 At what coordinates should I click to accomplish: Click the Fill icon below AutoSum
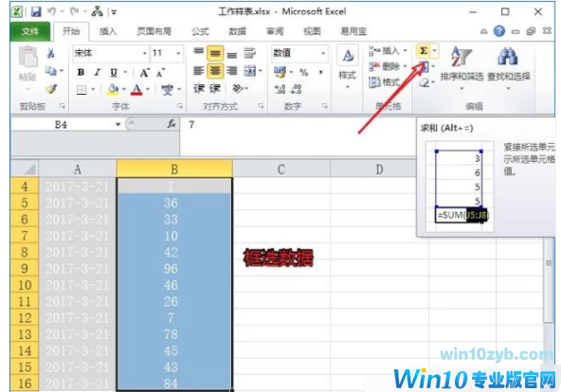coord(424,67)
